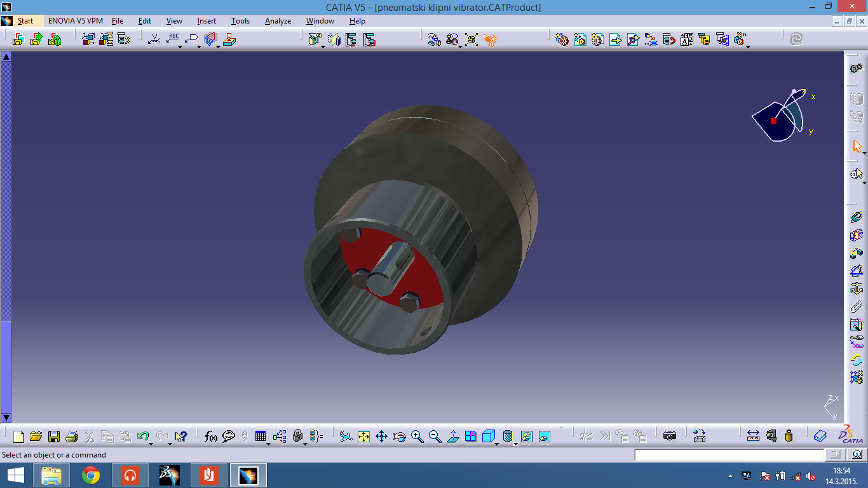Open the shading mode cylinder dropdown
This screenshot has width=868, height=488.
tap(515, 444)
